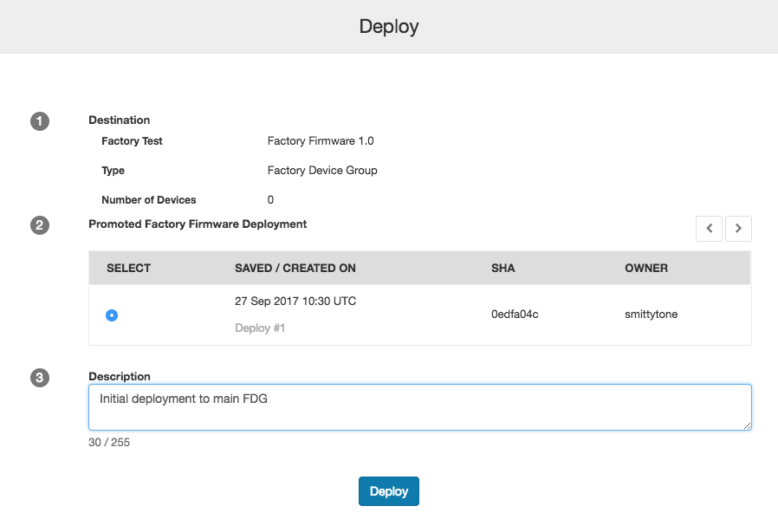The image size is (778, 532).
Task: Click the selected deployment radio indicator
Action: point(112,315)
